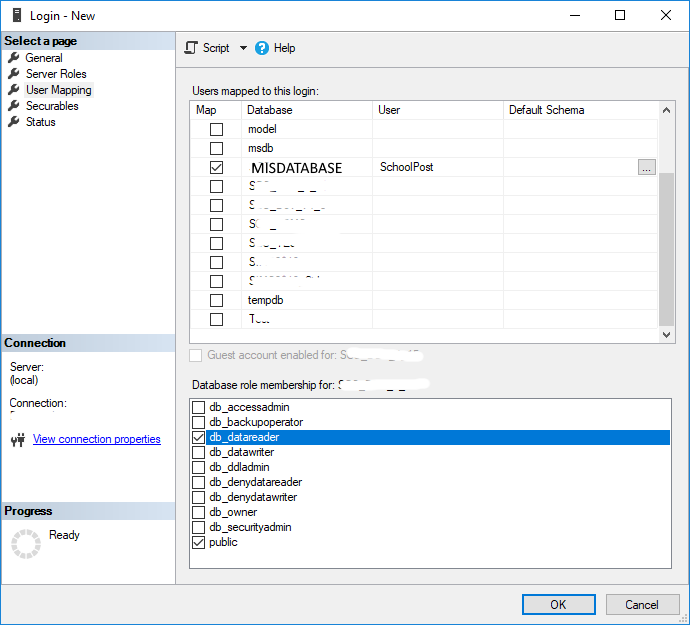Maximize the Login - New window

(x=620, y=15)
